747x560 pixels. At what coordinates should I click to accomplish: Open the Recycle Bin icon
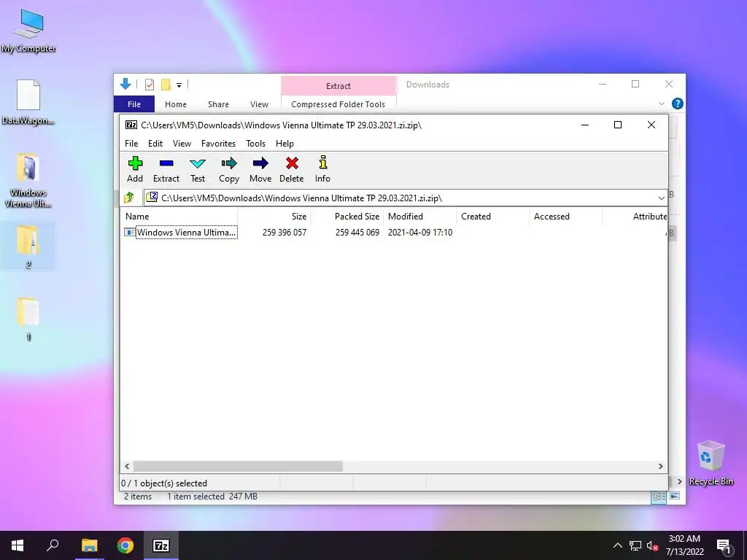711,463
